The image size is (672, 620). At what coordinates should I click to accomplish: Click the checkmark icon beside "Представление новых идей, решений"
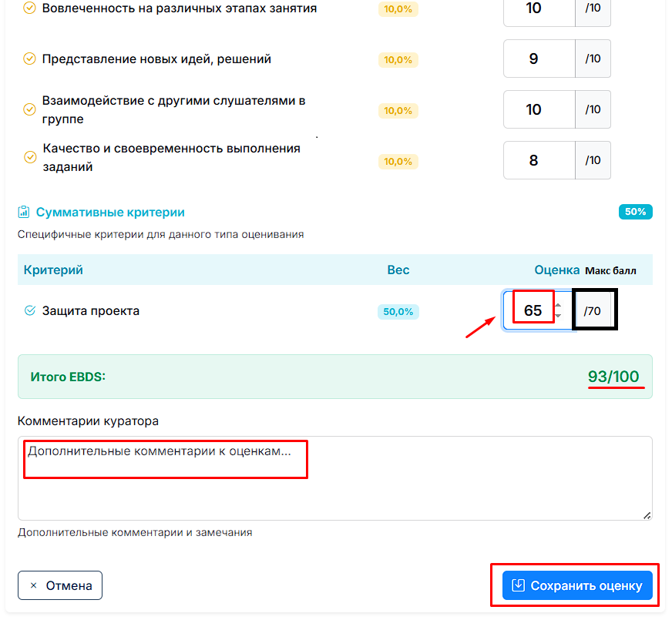point(29,59)
